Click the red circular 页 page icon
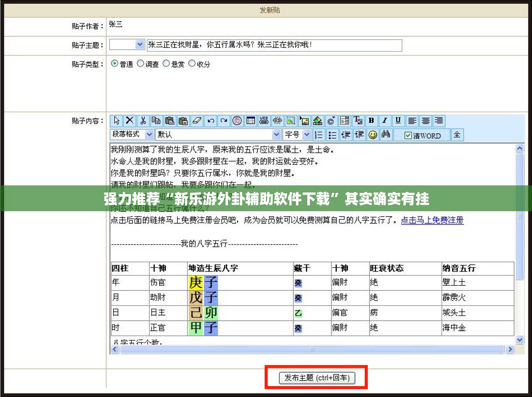Image resolution: width=532 pixels, height=397 pixels. click(237, 121)
